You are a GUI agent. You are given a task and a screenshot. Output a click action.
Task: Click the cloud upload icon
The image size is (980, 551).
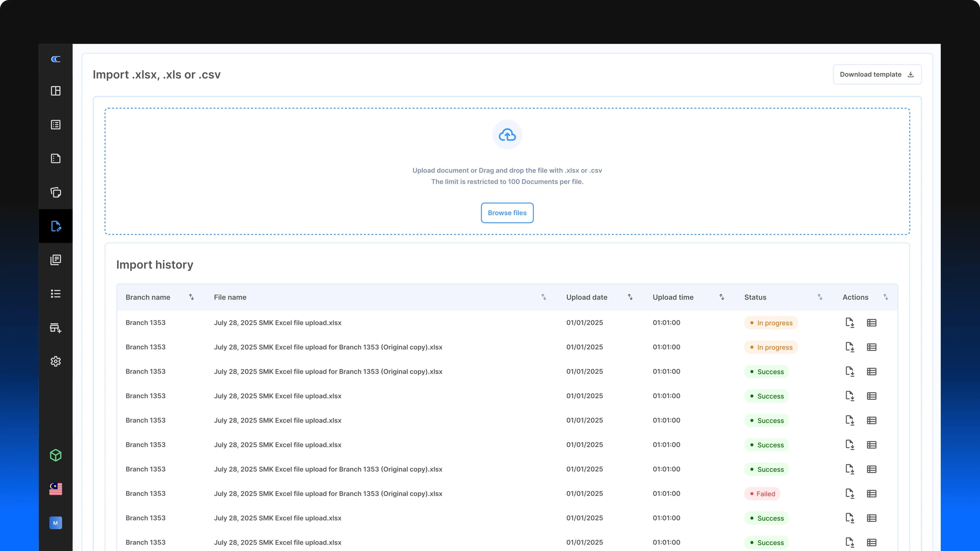507,135
